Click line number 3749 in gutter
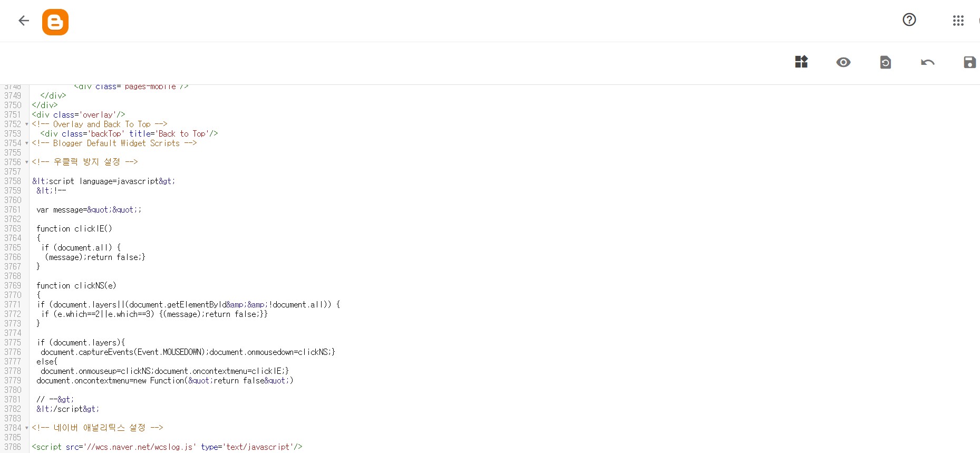This screenshot has height=453, width=980. (13, 96)
